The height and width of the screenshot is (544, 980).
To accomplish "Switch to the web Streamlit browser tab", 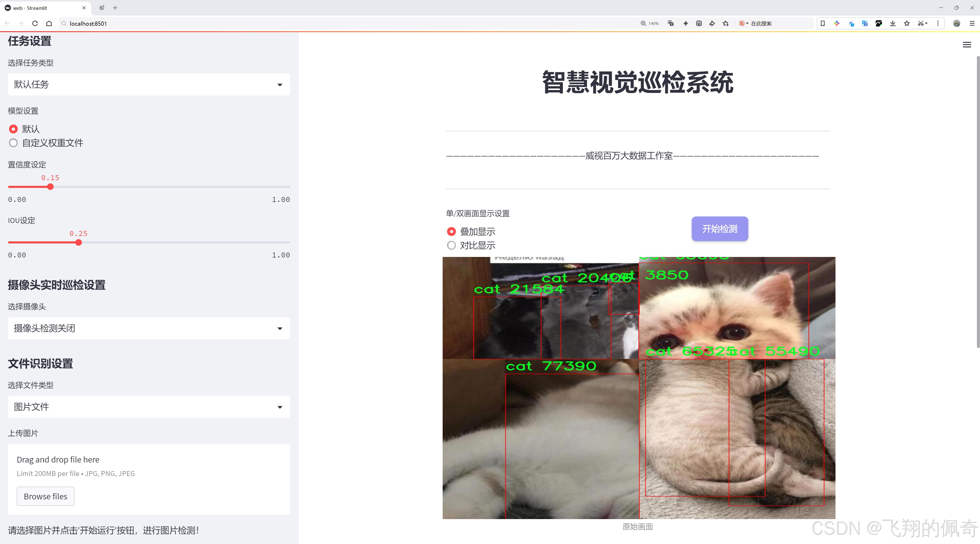I will point(42,8).
